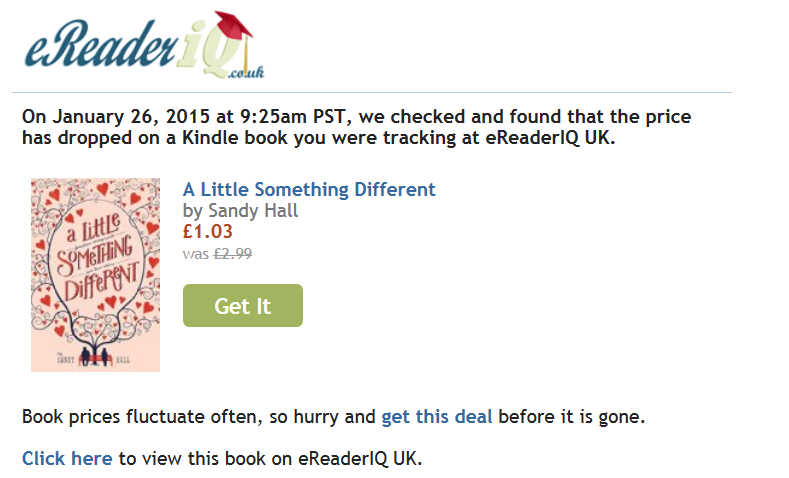Click the word 'was' before old price
Image resolution: width=789 pixels, height=478 pixels.
[x=195, y=254]
